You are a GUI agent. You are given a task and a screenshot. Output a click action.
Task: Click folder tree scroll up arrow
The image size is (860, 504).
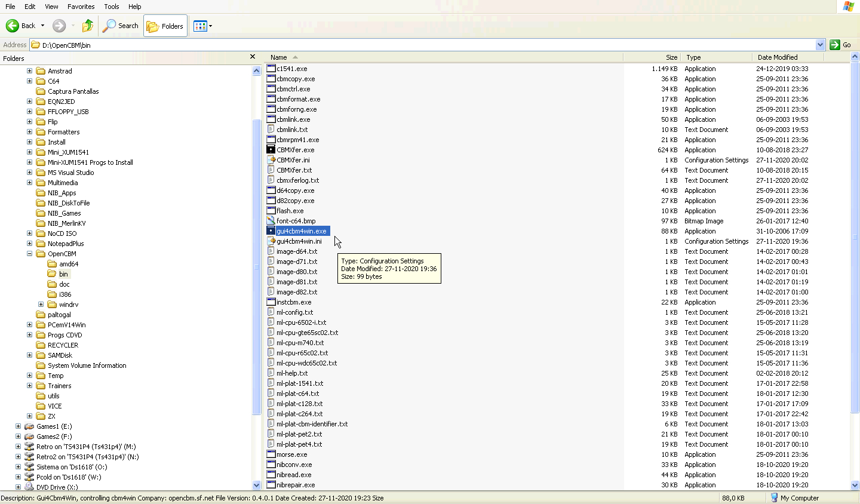[x=257, y=70]
